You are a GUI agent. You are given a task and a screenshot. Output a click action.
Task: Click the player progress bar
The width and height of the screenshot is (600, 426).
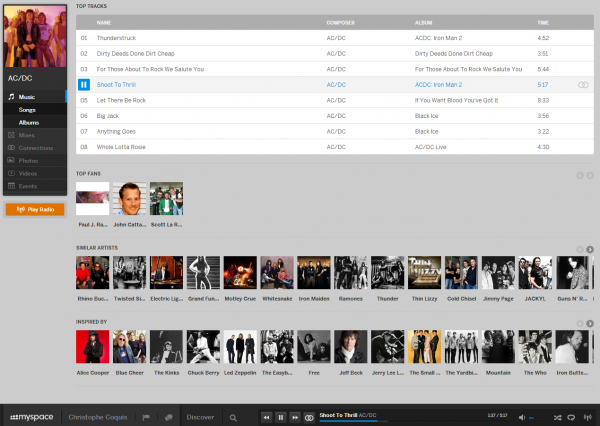coord(413,421)
